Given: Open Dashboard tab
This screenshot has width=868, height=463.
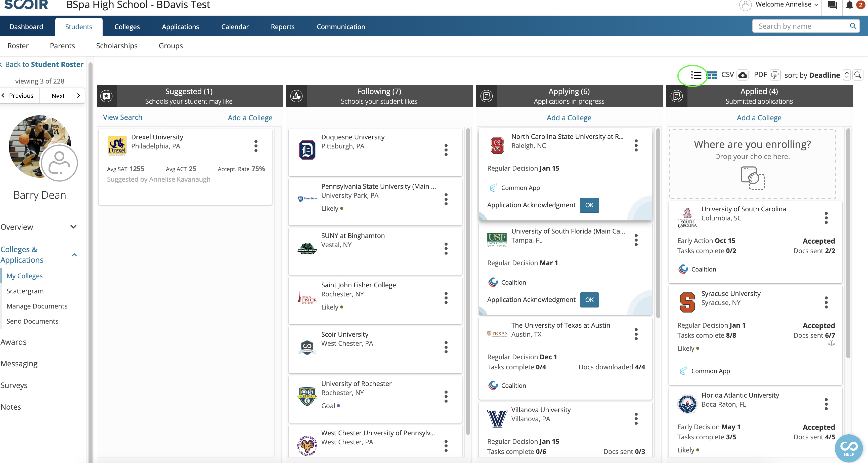Looking at the screenshot, I should pyautogui.click(x=26, y=27).
